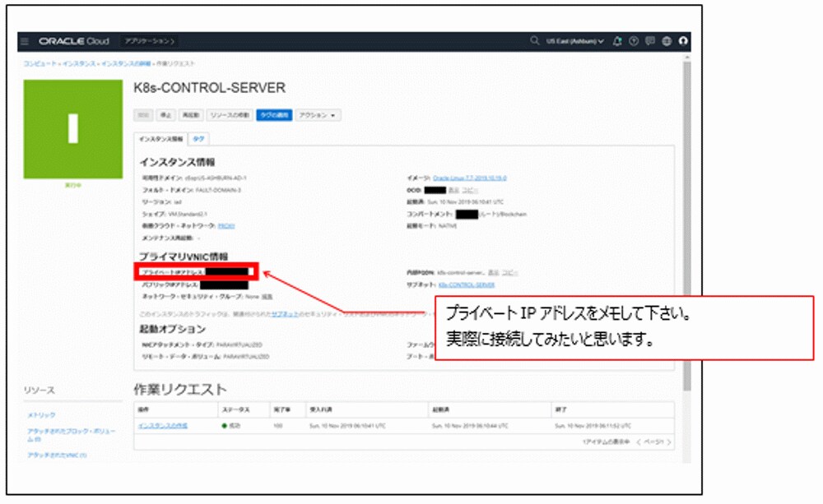This screenshot has height=504, width=823.
Task: Open the アクション dropdown
Action: (x=314, y=115)
